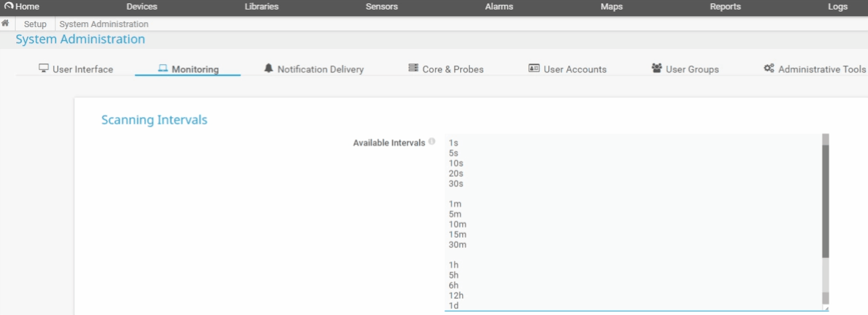Click the house icon in the breadcrumb bar
Image resolution: width=868 pixels, height=315 pixels.
[5, 24]
